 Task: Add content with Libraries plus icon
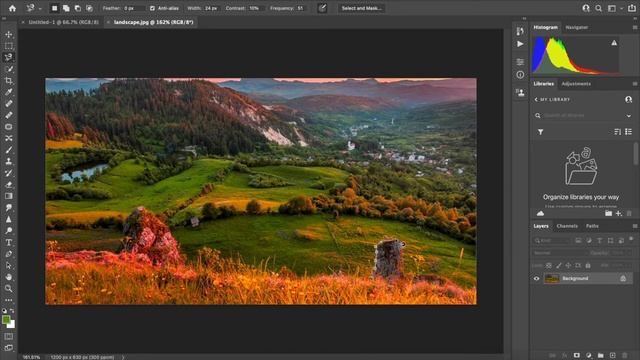tap(619, 213)
